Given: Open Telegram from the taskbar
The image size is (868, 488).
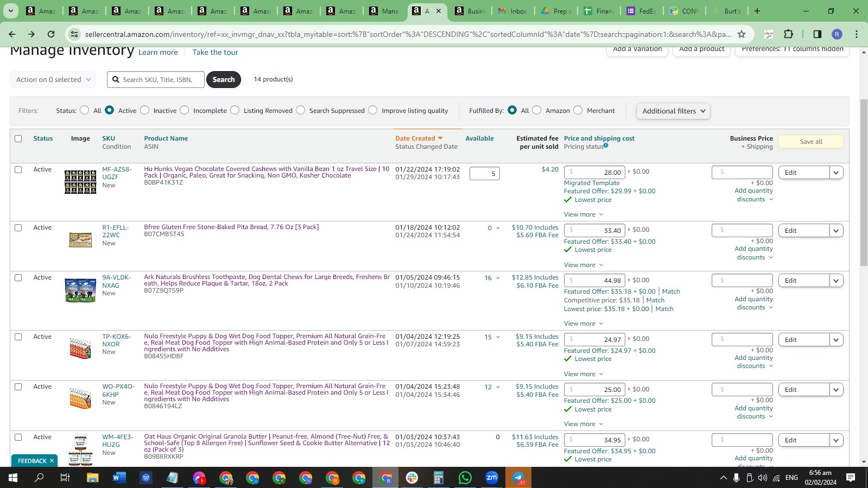Looking at the screenshot, I should (518, 478).
